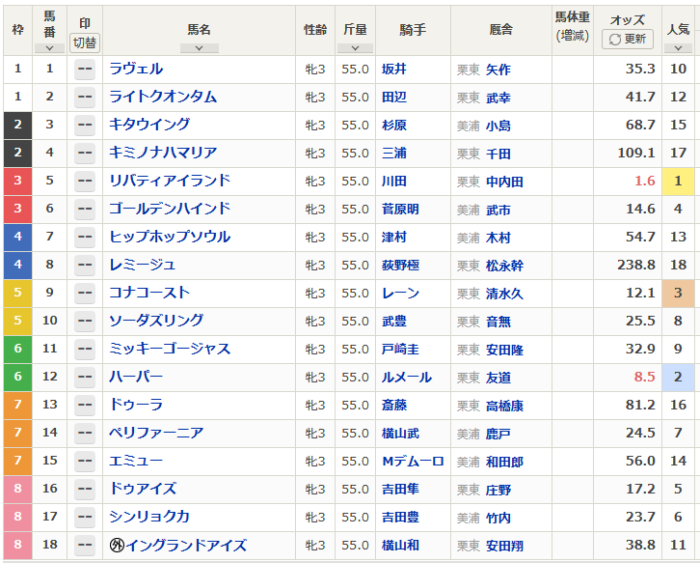Image resolution: width=700 pixels, height=563 pixels.
Task: Click the 切替 mark switch button
Action: point(85,42)
